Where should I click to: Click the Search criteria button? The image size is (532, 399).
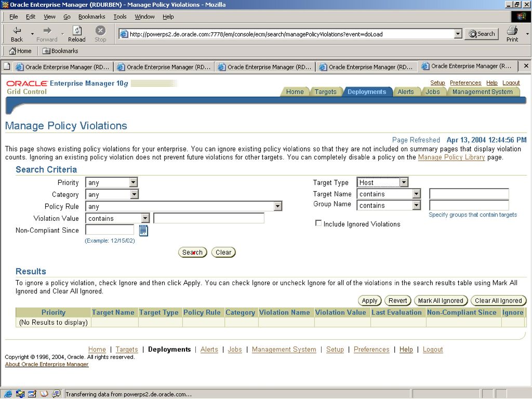pos(192,252)
